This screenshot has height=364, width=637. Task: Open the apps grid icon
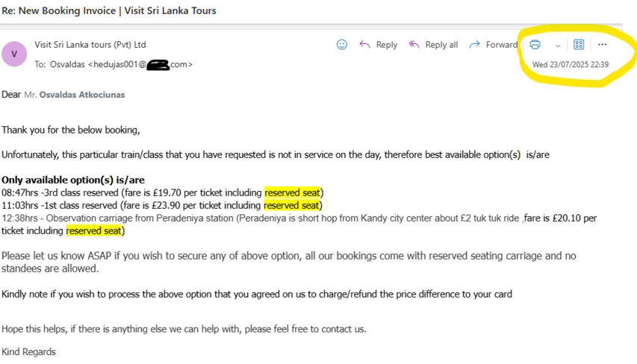click(579, 45)
